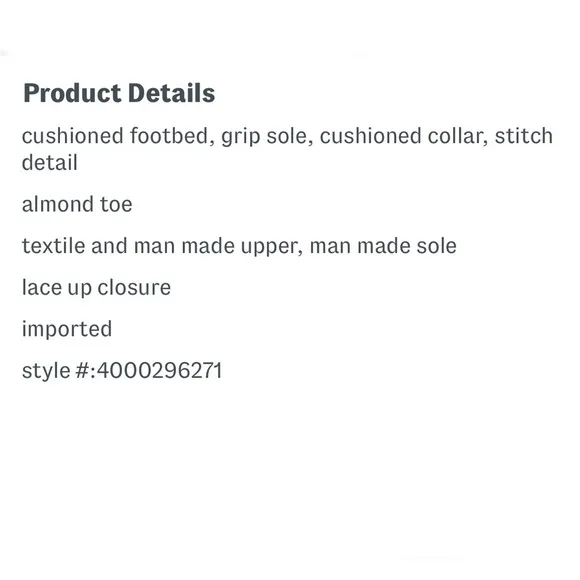
Task: Click the word 'Product' in the heading
Action: click(x=72, y=93)
